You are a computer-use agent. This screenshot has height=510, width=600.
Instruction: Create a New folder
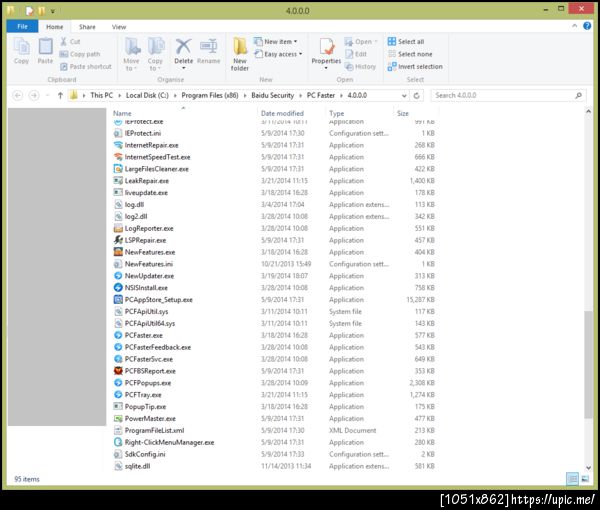(x=240, y=54)
